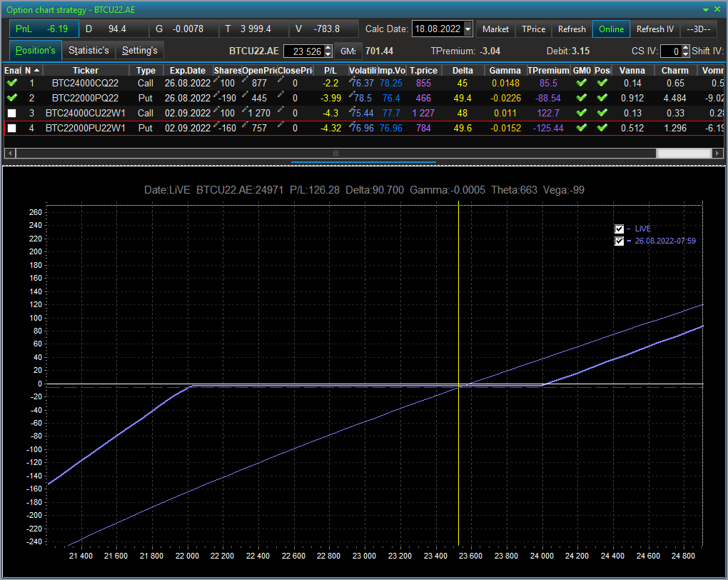Click scrollbar right arrow button
The height and width of the screenshot is (580, 728).
pos(718,153)
